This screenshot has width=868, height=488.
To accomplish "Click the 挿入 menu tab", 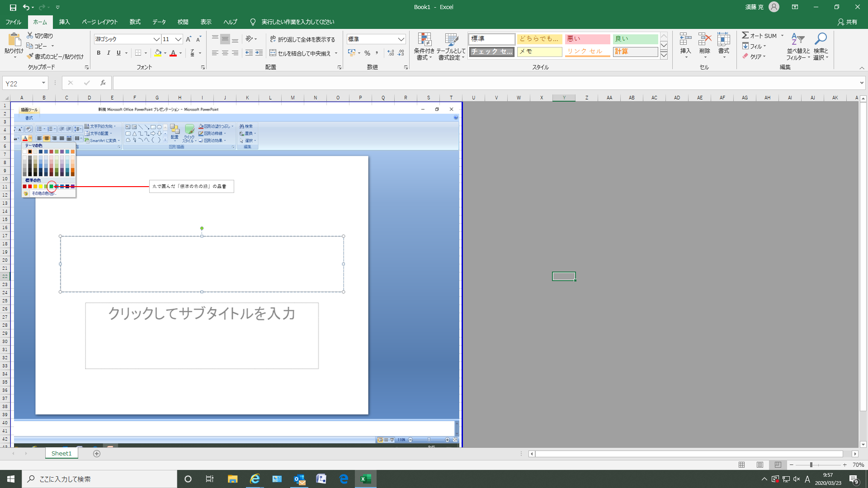I will (64, 22).
